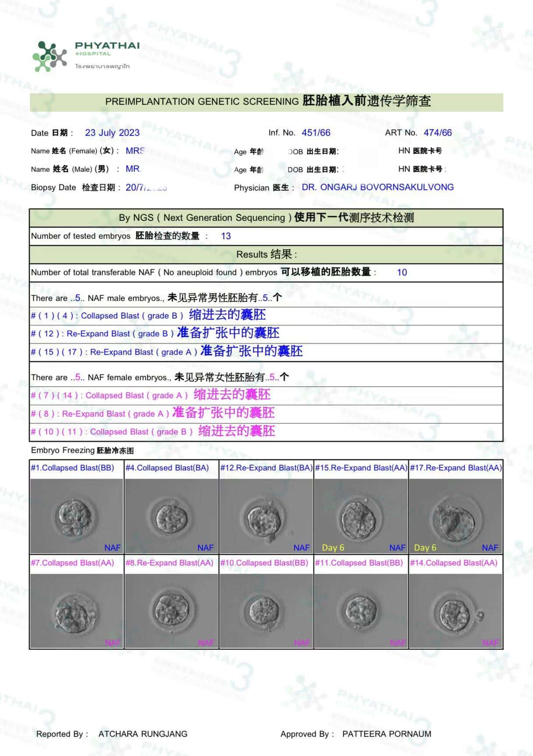Click embryo #15 Re-Expand Blast(AA) image
This screenshot has height=756, width=533.
click(361, 516)
